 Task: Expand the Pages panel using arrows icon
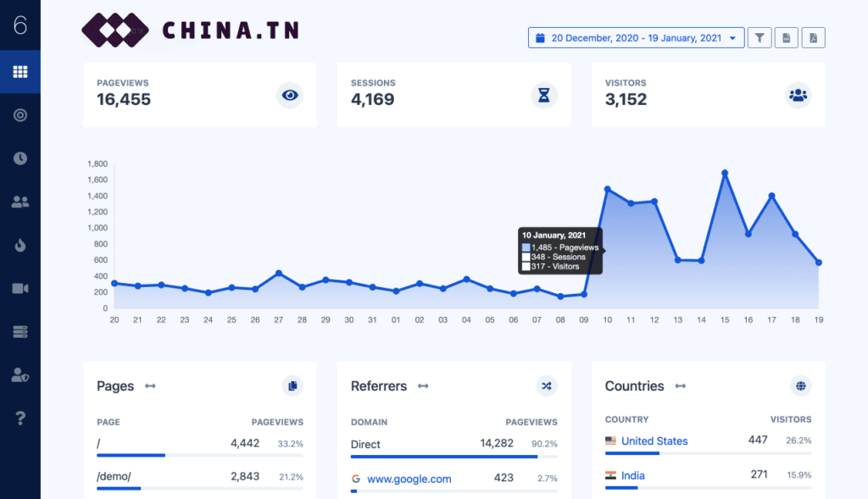pyautogui.click(x=150, y=386)
